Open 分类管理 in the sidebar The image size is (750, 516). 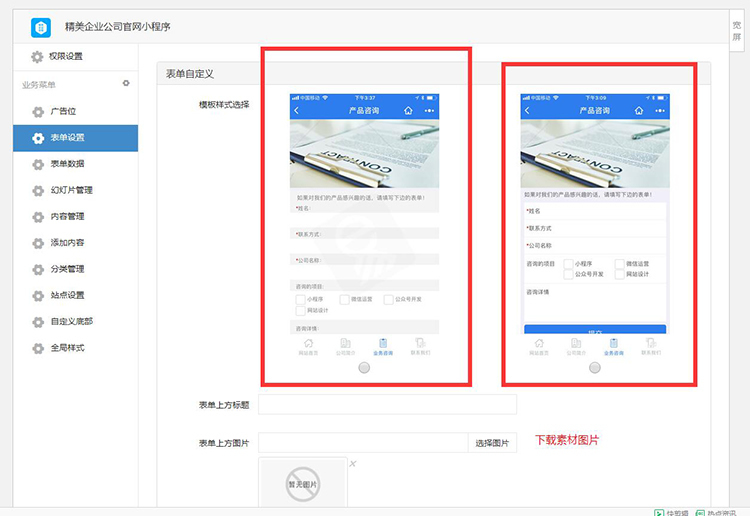point(67,269)
